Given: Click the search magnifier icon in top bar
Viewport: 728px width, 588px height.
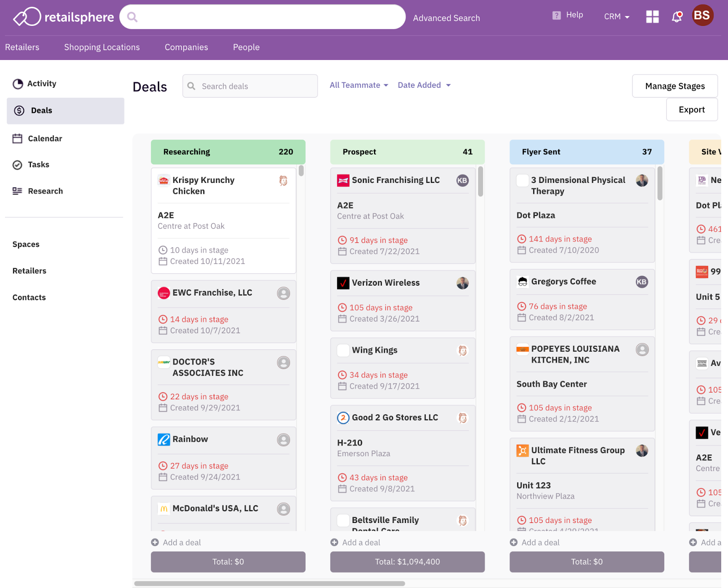Looking at the screenshot, I should coord(132,17).
